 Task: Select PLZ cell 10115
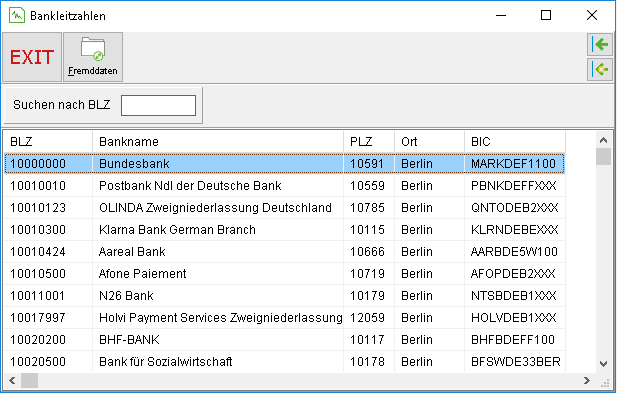coord(368,230)
